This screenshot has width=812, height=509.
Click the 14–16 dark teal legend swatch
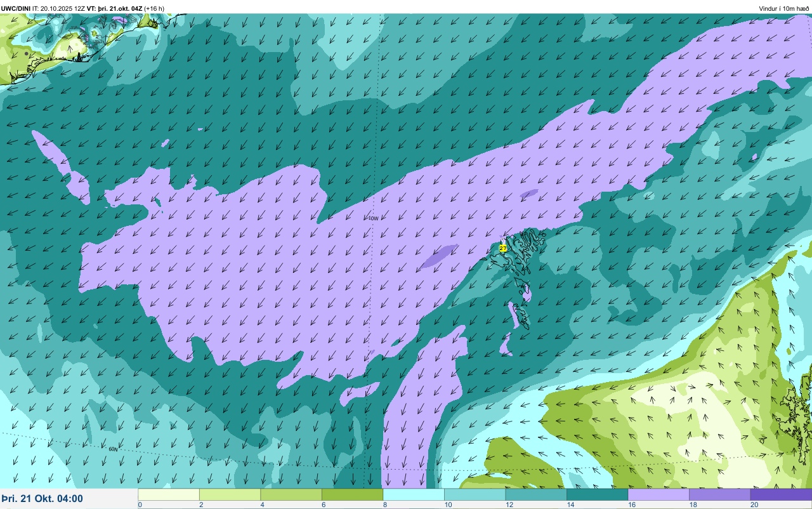(597, 494)
